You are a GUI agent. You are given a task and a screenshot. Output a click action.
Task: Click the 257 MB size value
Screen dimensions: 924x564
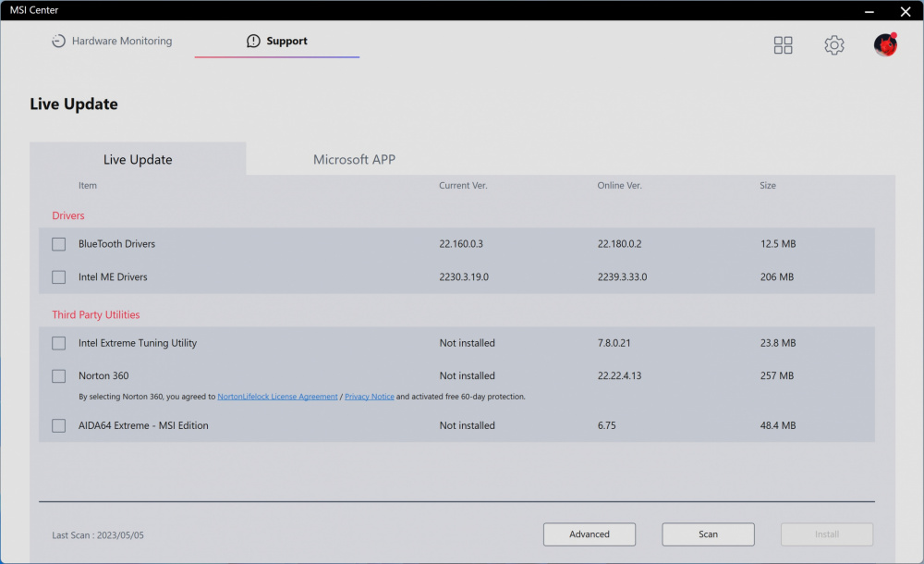pos(777,375)
